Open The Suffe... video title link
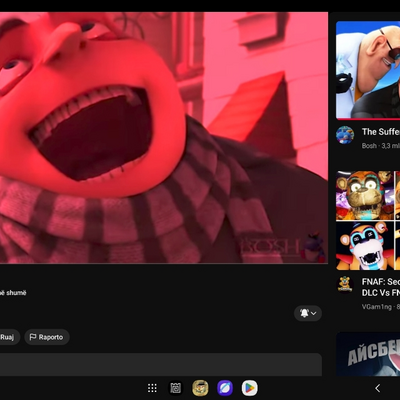The width and height of the screenshot is (400, 400). tap(381, 132)
